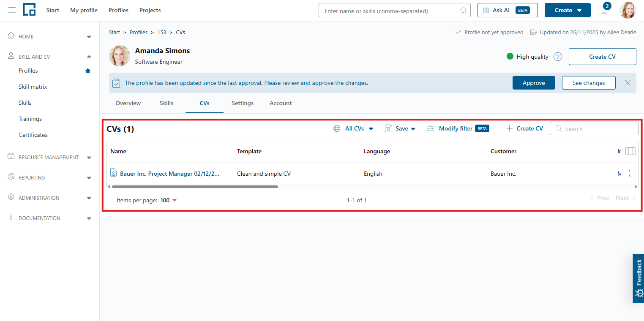Expand the REPORTING sidebar section

coord(50,178)
